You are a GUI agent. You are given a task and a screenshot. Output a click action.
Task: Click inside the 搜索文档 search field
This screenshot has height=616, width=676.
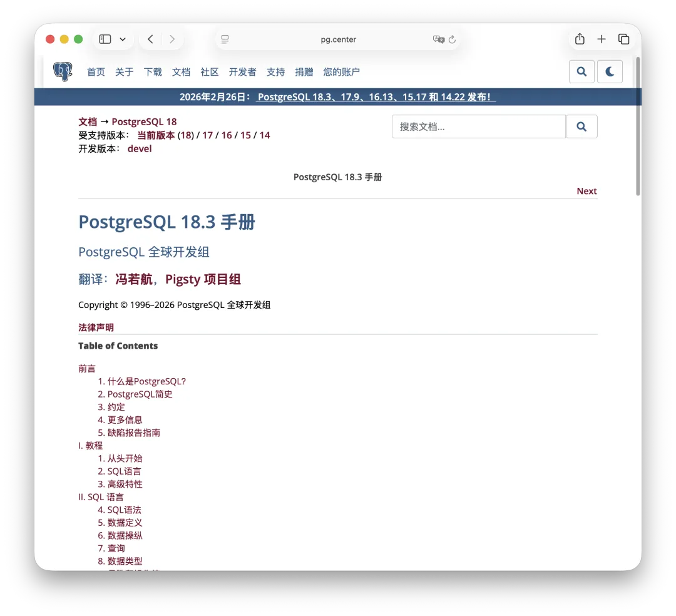coord(479,126)
